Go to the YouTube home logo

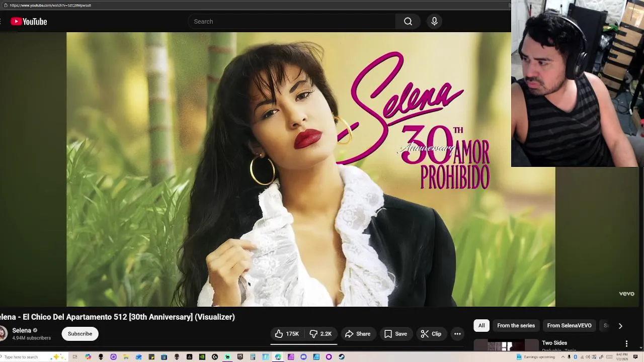click(29, 21)
